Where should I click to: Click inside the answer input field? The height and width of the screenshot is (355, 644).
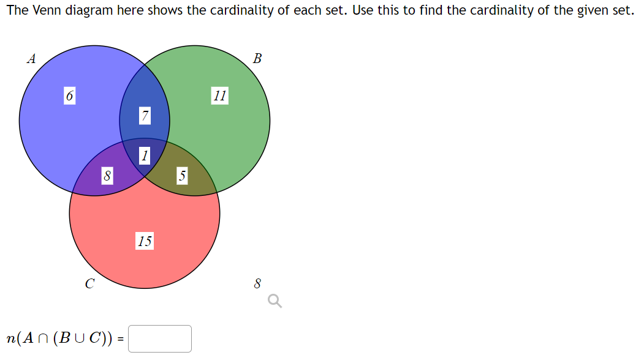tap(159, 338)
